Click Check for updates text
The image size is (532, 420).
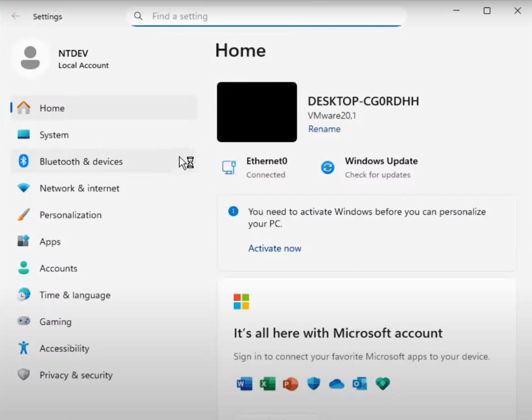[377, 175]
